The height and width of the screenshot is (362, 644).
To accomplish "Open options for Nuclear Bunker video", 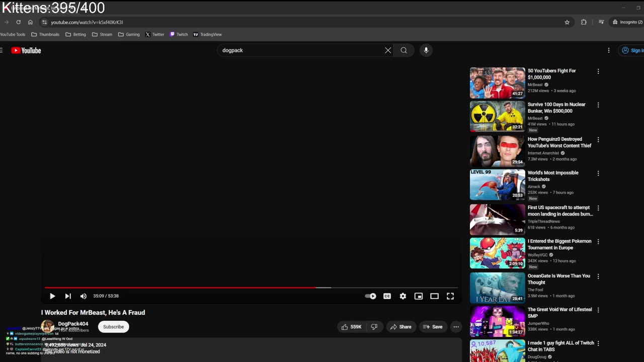I will coord(598,105).
